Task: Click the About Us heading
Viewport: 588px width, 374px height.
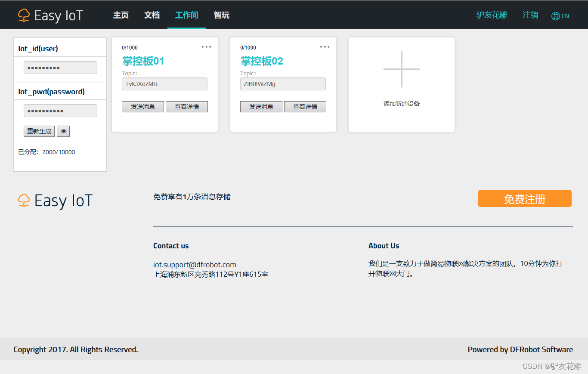Action: (x=384, y=246)
